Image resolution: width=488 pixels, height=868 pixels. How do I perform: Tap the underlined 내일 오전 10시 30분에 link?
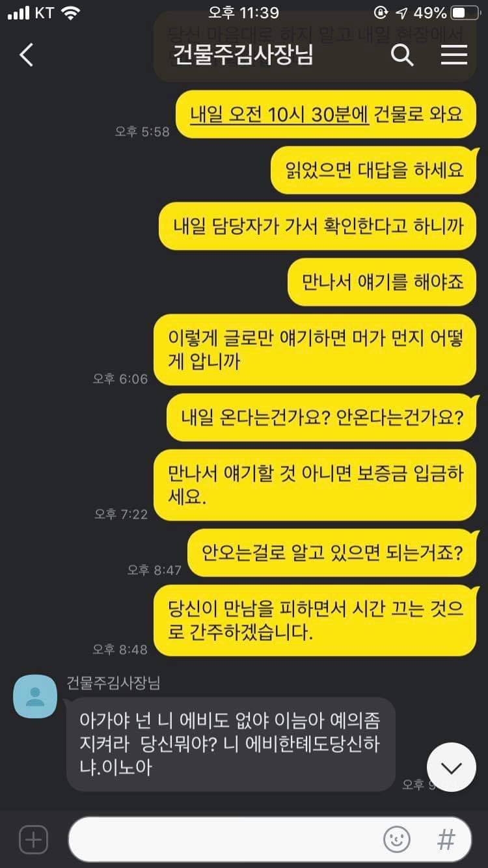[279, 115]
